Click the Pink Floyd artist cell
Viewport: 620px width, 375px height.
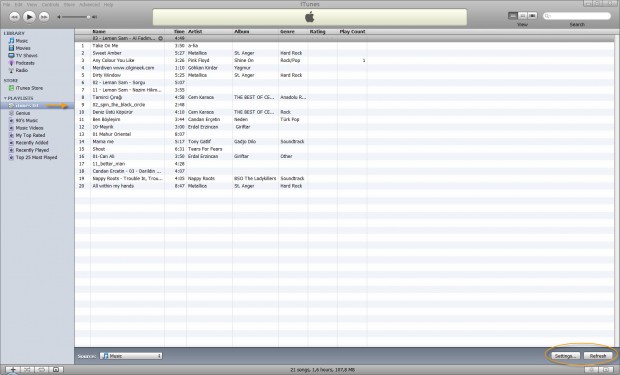click(198, 61)
